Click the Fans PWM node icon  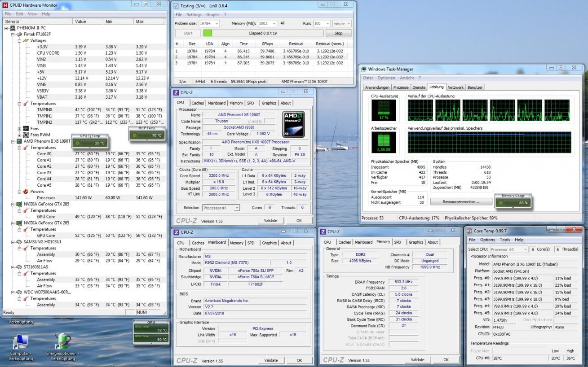[26, 135]
